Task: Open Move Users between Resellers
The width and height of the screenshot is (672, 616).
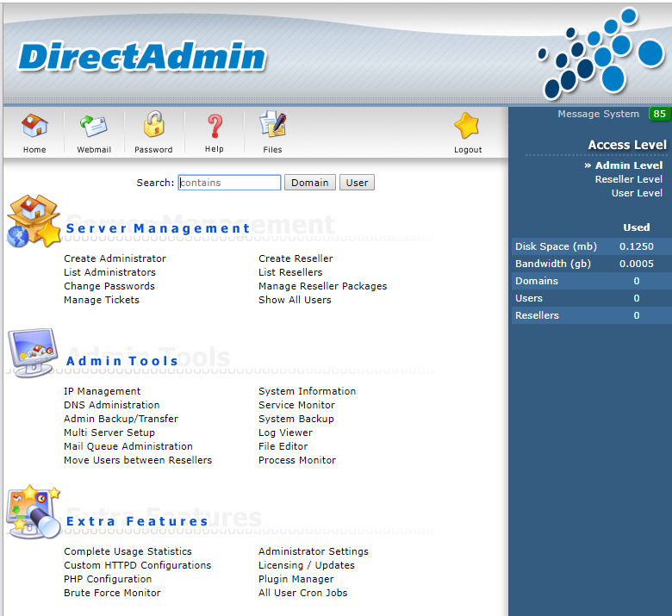Action: 138,460
